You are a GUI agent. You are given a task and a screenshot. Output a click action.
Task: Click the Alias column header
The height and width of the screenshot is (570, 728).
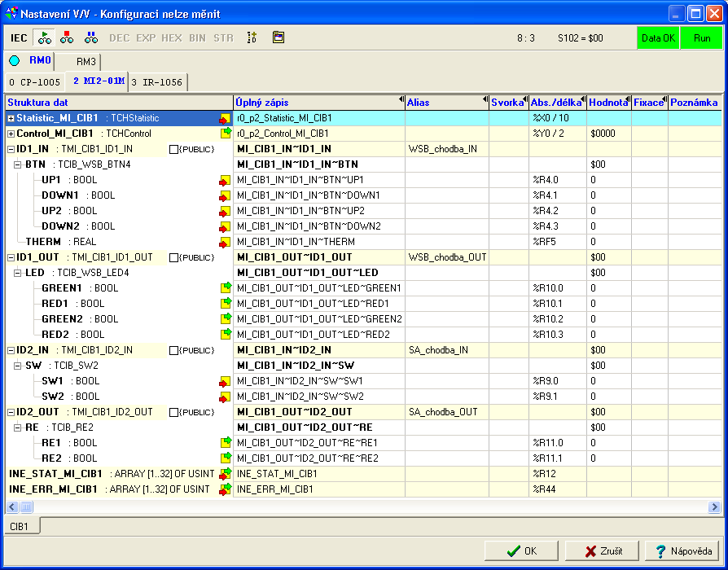coord(447,103)
